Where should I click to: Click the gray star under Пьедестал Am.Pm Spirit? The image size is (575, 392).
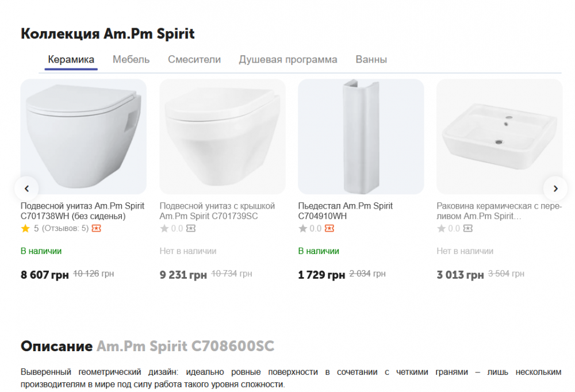coord(303,228)
